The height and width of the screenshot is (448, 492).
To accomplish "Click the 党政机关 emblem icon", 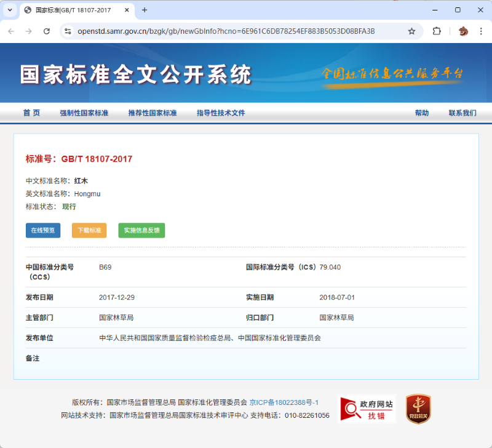I will (418, 409).
